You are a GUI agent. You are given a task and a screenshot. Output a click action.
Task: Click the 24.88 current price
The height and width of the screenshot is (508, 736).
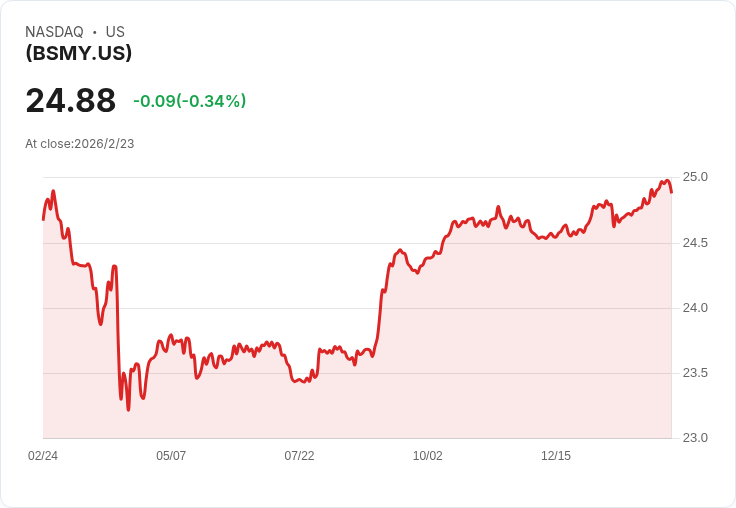coord(70,101)
